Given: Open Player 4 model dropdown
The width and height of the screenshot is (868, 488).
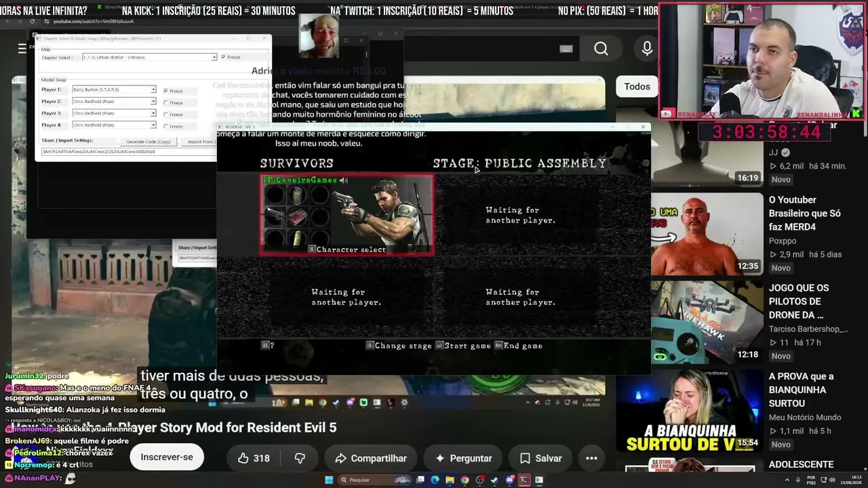Looking at the screenshot, I should (x=114, y=125).
